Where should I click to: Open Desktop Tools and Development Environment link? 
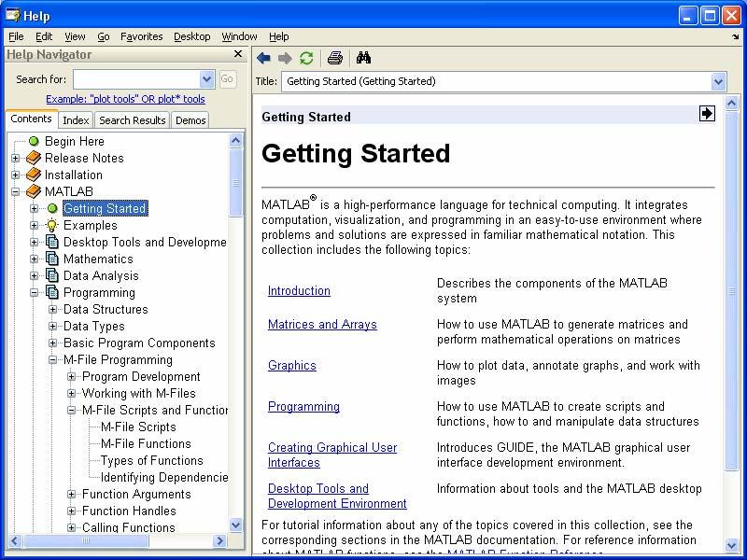click(337, 496)
